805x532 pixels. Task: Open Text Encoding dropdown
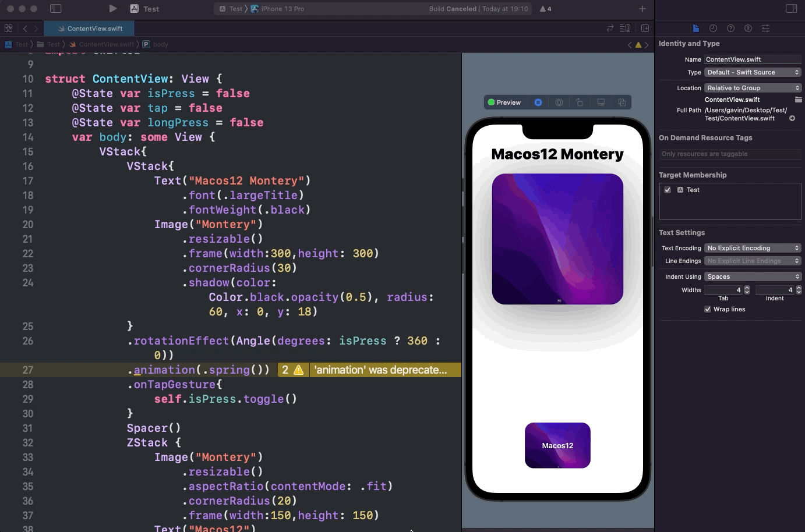[753, 248]
